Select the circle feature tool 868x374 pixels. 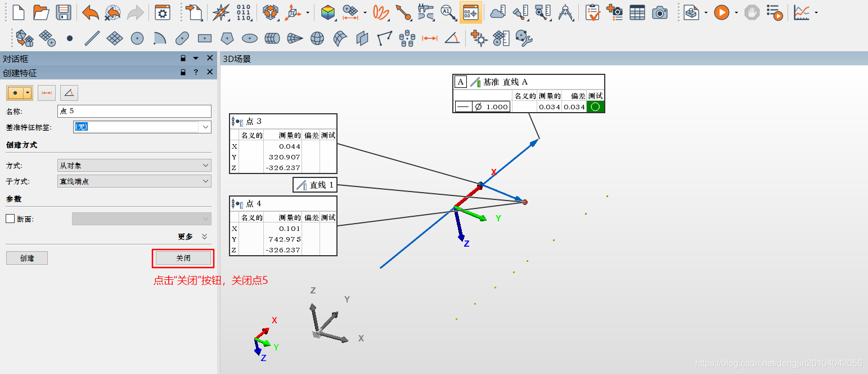click(137, 38)
